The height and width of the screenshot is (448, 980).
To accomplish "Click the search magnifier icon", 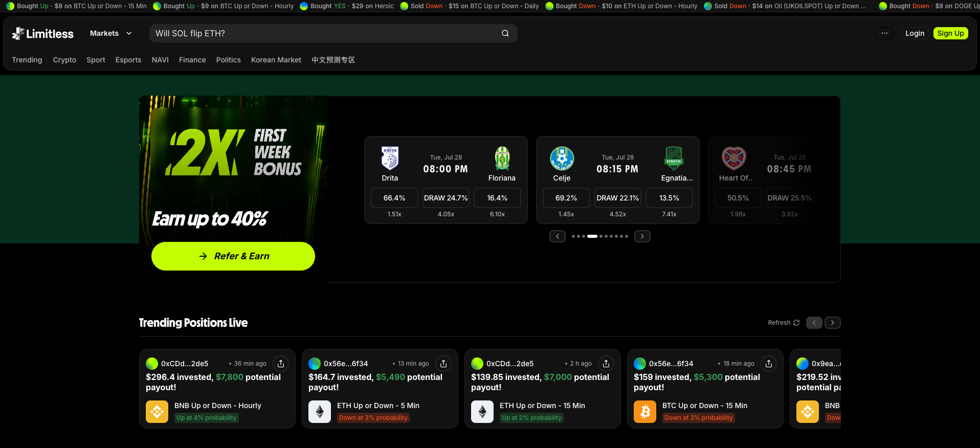I will pyautogui.click(x=505, y=33).
